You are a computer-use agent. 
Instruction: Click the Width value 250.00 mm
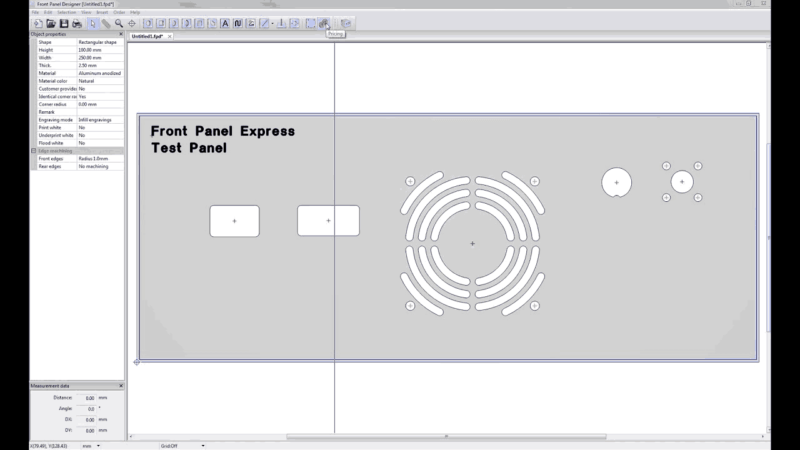100,58
